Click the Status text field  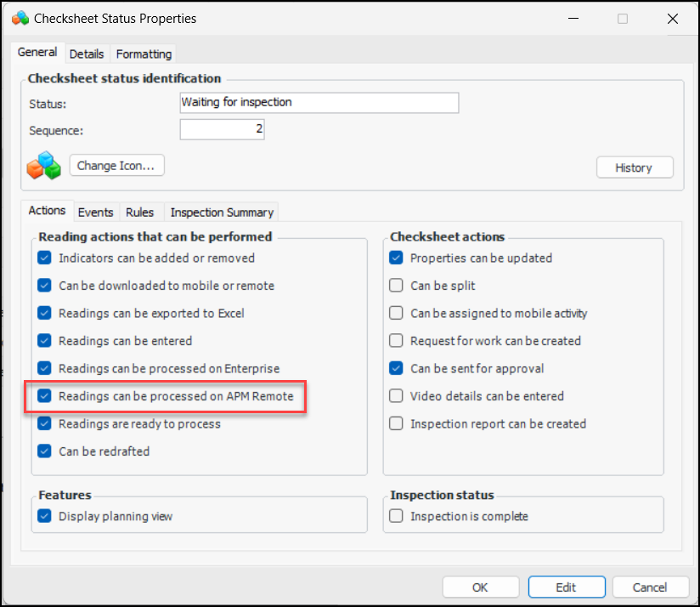319,103
